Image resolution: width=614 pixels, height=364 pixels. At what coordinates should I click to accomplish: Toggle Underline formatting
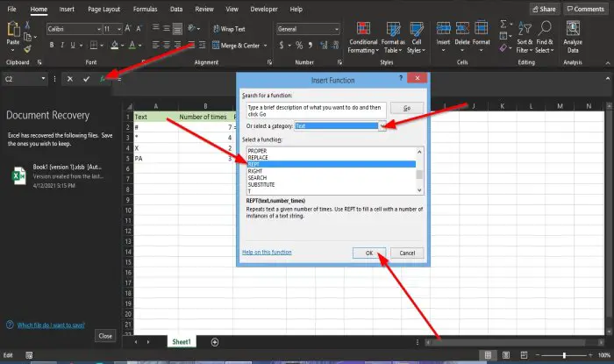pos(73,46)
